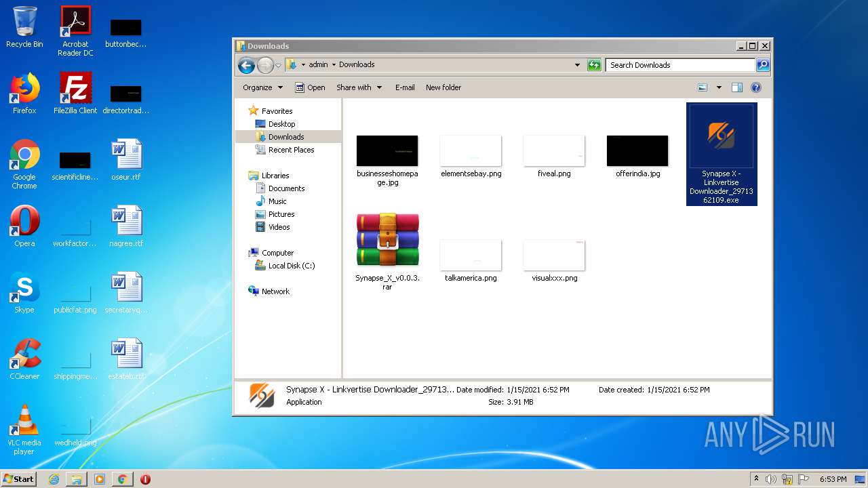Click the Search Downloads input field

tap(679, 65)
